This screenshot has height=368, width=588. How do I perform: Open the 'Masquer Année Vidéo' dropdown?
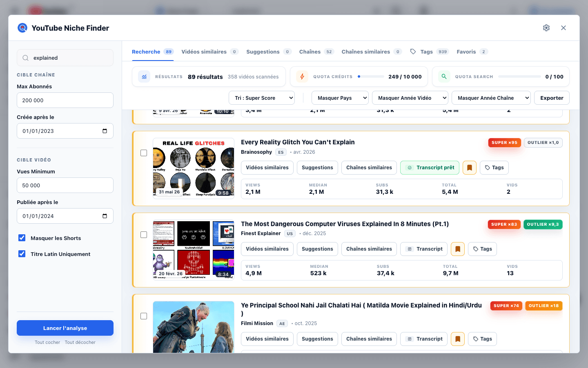click(410, 98)
